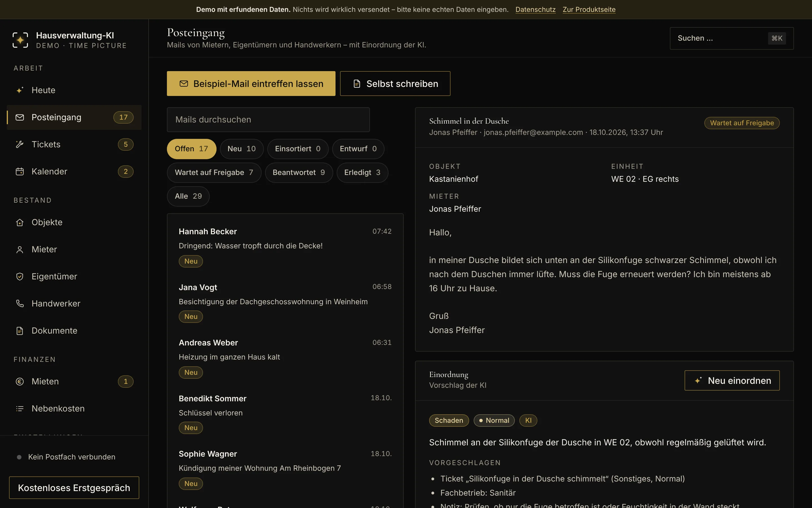Open Kostenloses Erstgespräch button

74,487
